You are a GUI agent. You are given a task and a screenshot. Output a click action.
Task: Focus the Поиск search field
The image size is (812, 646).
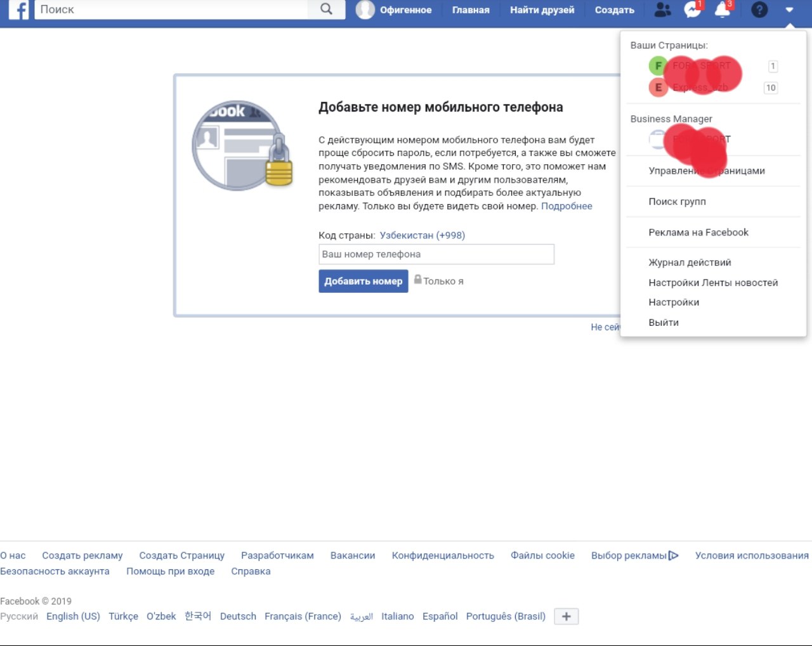click(x=171, y=10)
